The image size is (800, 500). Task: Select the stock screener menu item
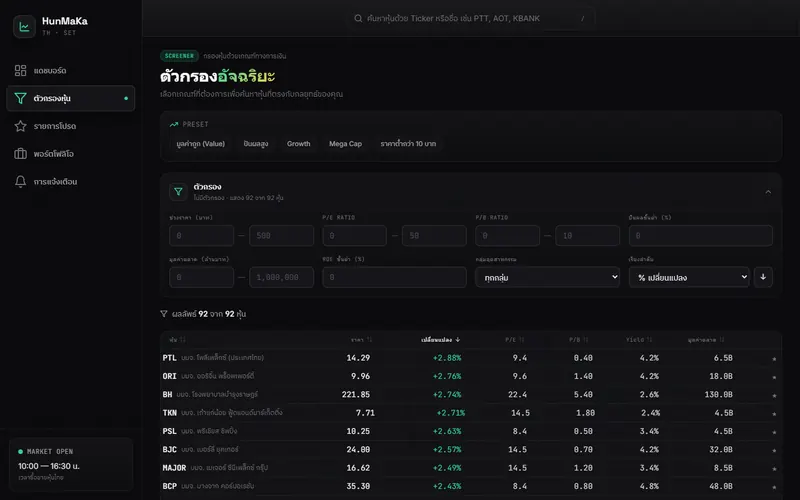71,98
